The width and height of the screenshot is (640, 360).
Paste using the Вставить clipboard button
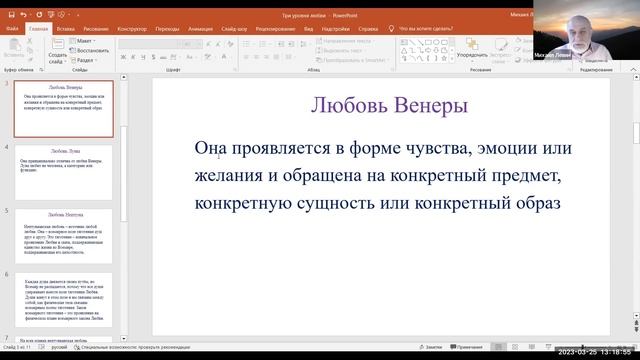tap(14, 48)
